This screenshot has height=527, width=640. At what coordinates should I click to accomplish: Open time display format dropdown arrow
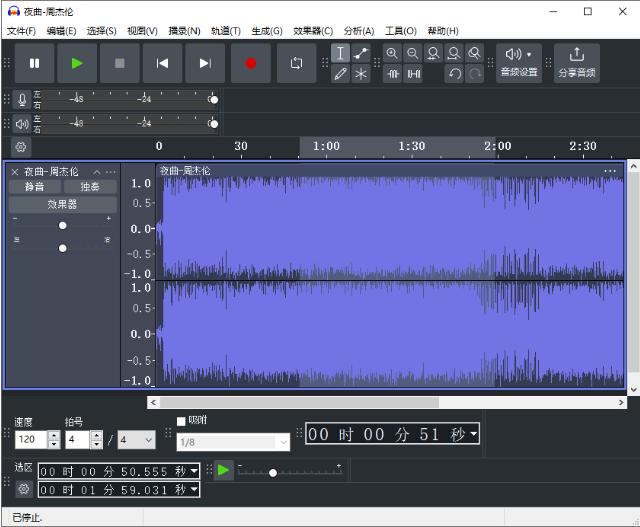coord(474,434)
